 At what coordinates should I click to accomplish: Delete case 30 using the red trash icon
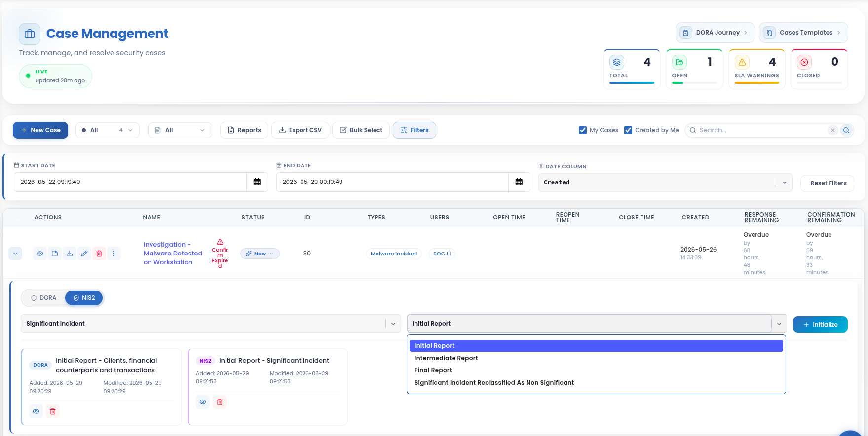[x=99, y=254]
